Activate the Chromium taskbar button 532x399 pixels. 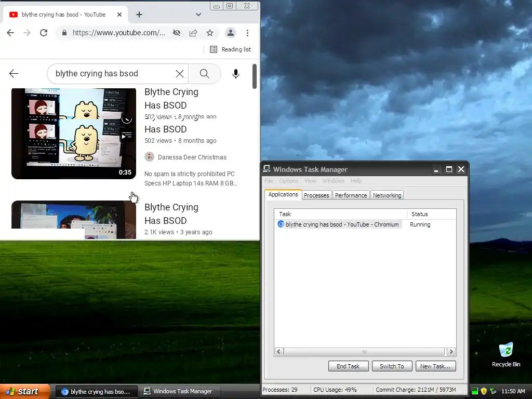point(97,392)
